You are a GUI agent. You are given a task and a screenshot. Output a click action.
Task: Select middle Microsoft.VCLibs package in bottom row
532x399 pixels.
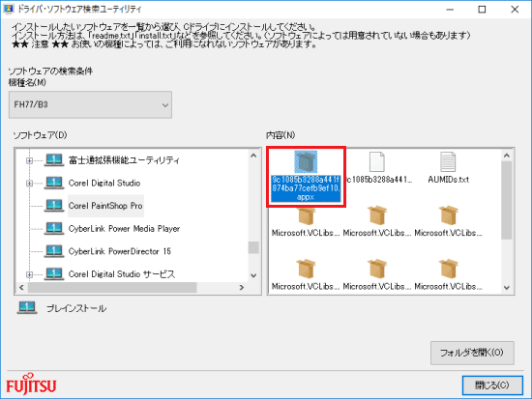click(377, 269)
